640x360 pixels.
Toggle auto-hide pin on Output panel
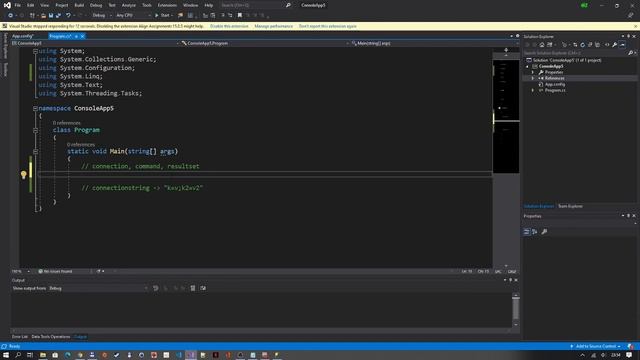(x=510, y=280)
